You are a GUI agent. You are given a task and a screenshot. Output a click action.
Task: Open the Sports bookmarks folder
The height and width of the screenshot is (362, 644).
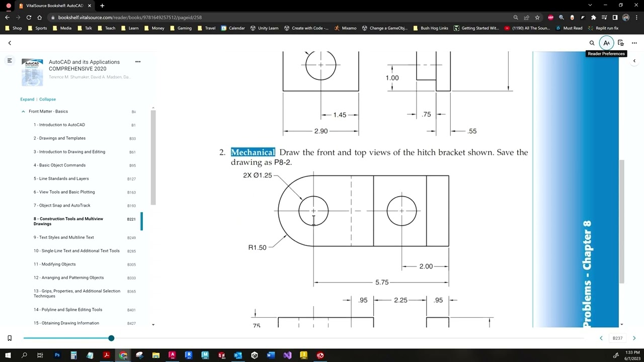(x=37, y=28)
